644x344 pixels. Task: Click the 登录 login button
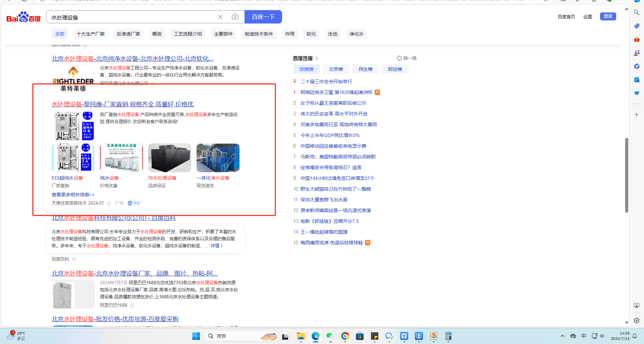pyautogui.click(x=608, y=16)
